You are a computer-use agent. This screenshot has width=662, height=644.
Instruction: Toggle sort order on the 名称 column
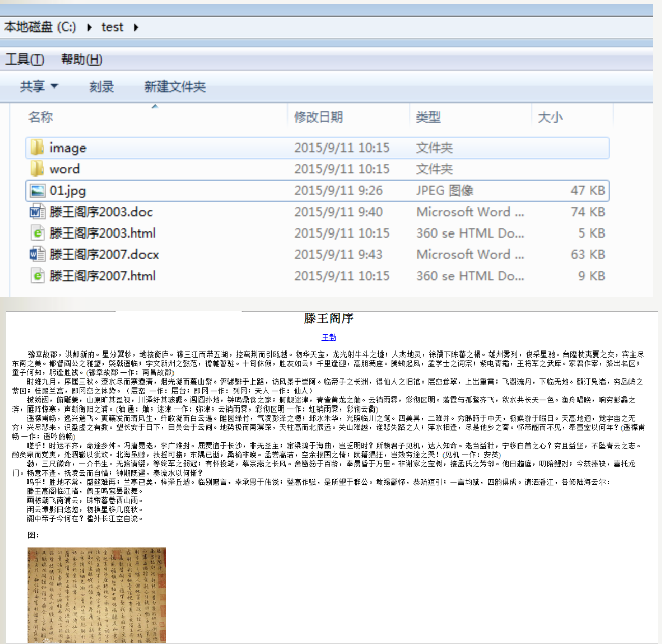coord(41,117)
